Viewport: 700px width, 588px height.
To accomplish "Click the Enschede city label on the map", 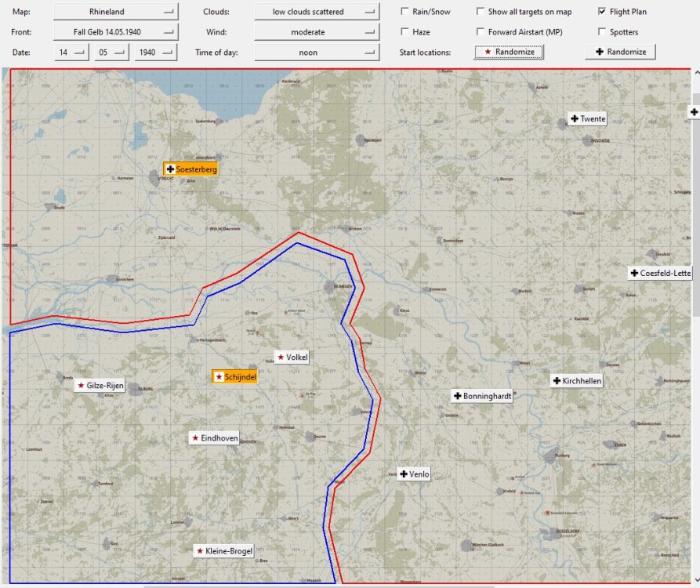I will point(600,140).
